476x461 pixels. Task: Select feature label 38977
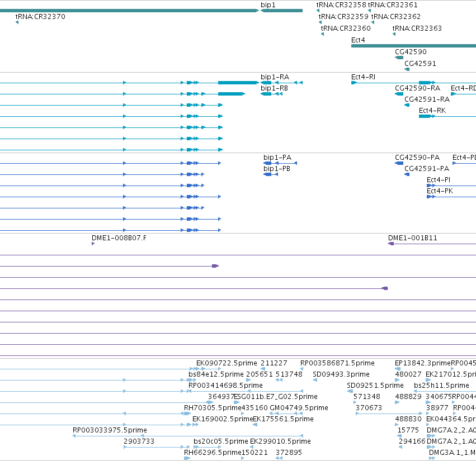pos(437,408)
